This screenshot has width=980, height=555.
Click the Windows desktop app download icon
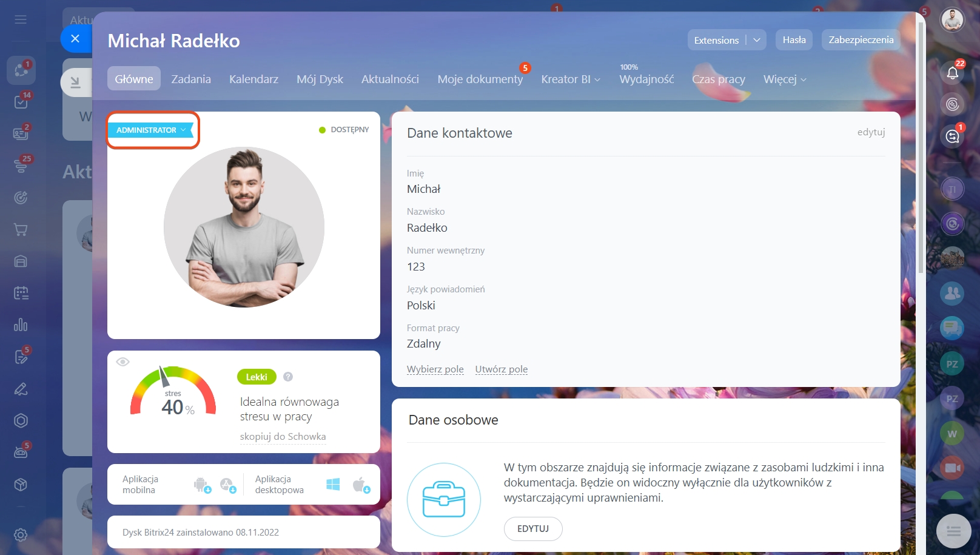coord(333,484)
